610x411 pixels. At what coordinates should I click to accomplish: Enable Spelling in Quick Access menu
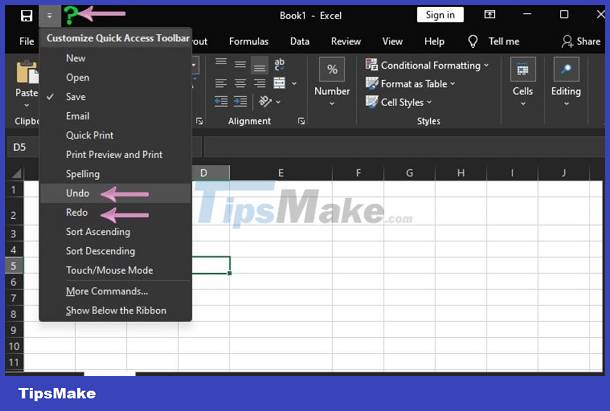tap(115, 174)
